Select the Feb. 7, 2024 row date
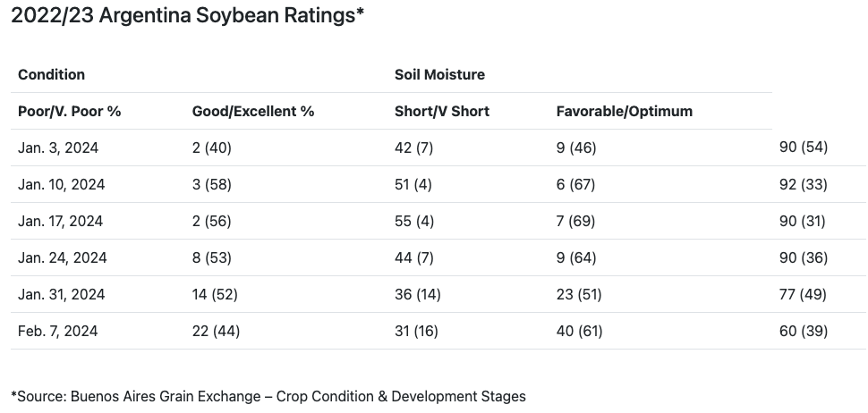 (x=58, y=331)
